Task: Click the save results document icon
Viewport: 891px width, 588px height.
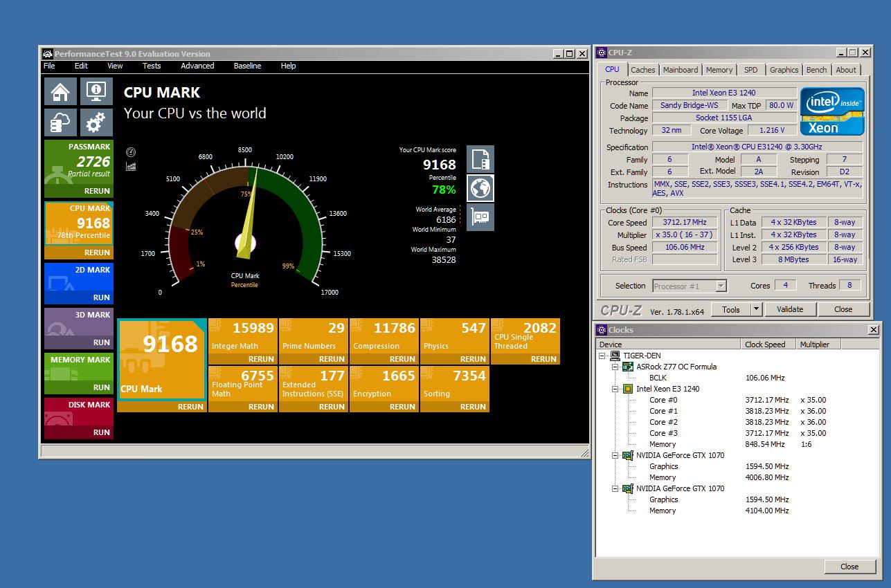Action: (480, 159)
